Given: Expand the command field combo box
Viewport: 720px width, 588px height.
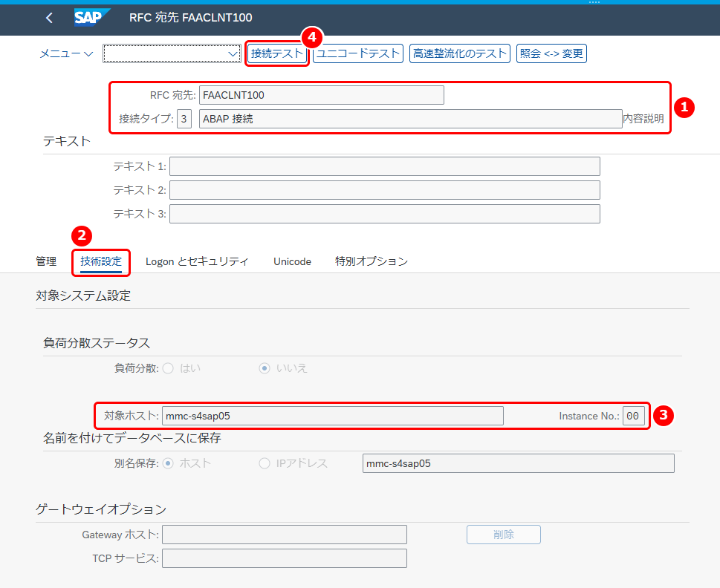Looking at the screenshot, I should click(233, 53).
